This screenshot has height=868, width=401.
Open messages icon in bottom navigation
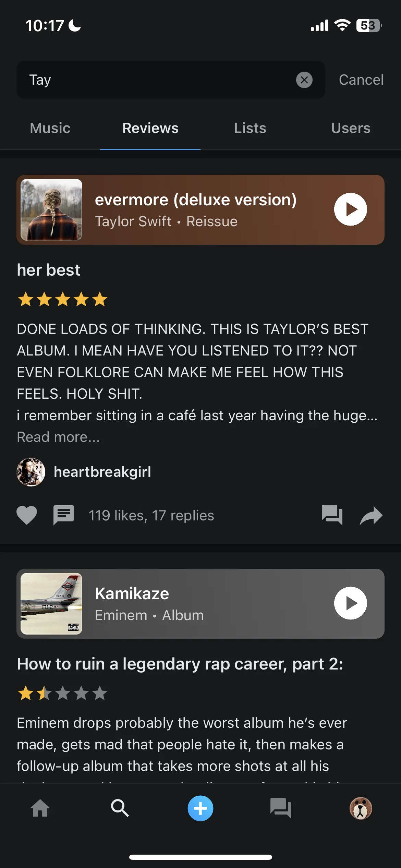[x=281, y=808]
